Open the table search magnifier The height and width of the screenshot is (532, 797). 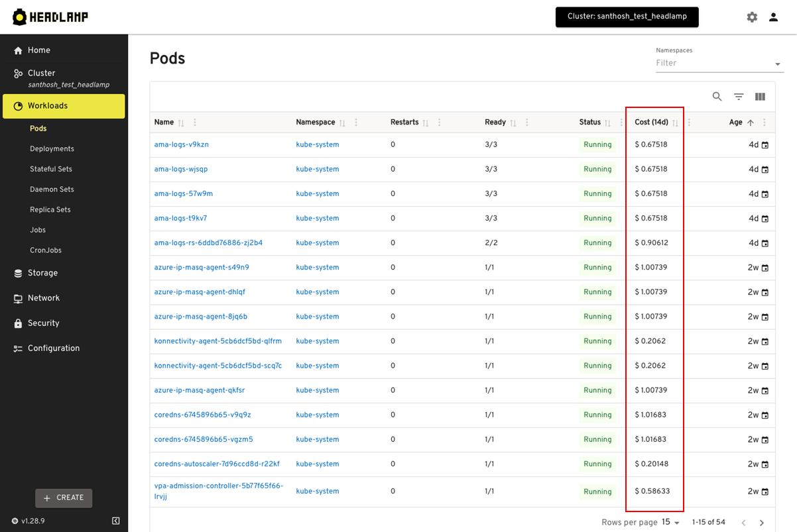[717, 97]
